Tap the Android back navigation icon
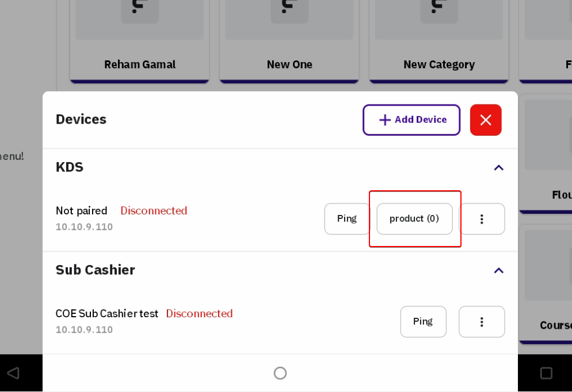The image size is (572, 392). coord(13,373)
